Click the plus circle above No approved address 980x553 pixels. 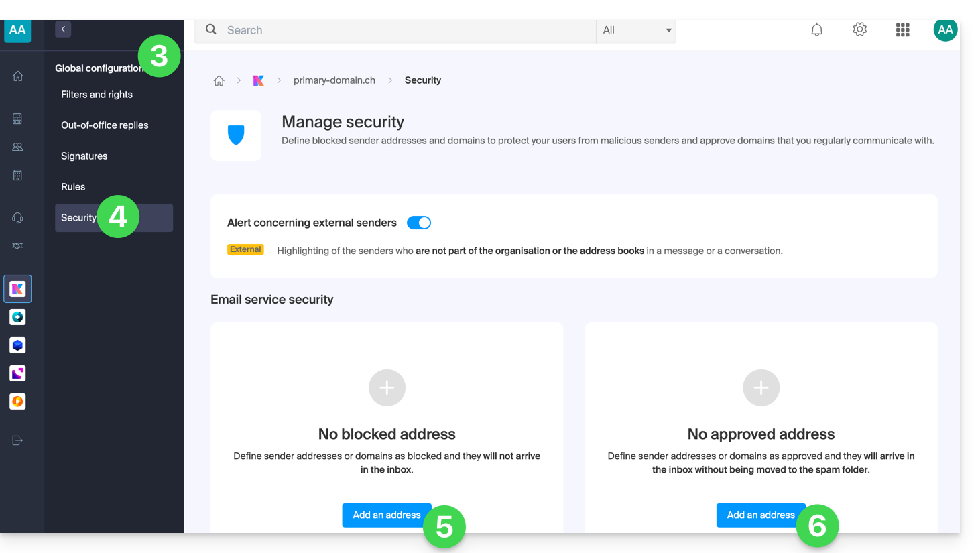[x=761, y=387]
